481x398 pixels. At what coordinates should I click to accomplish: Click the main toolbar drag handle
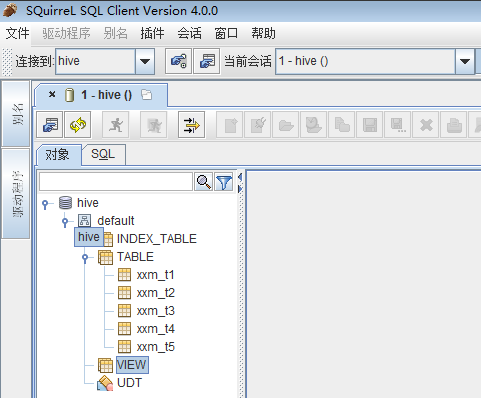(x=7, y=62)
